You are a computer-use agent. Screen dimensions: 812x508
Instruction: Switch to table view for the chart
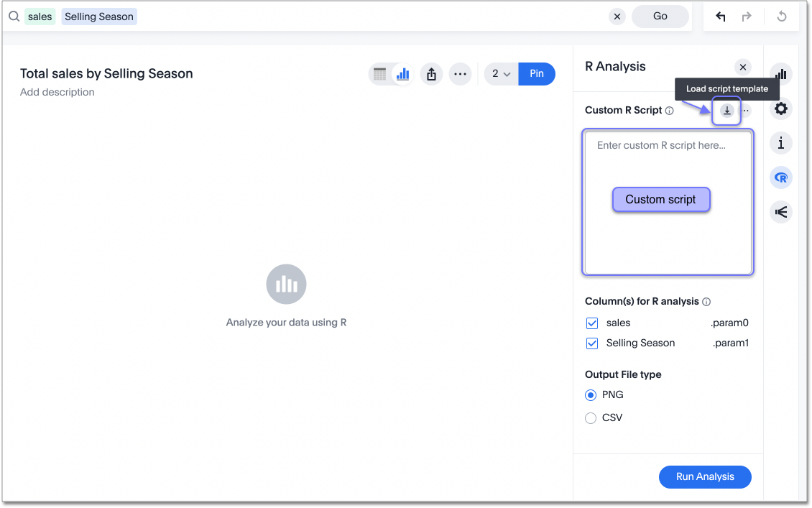coord(380,74)
